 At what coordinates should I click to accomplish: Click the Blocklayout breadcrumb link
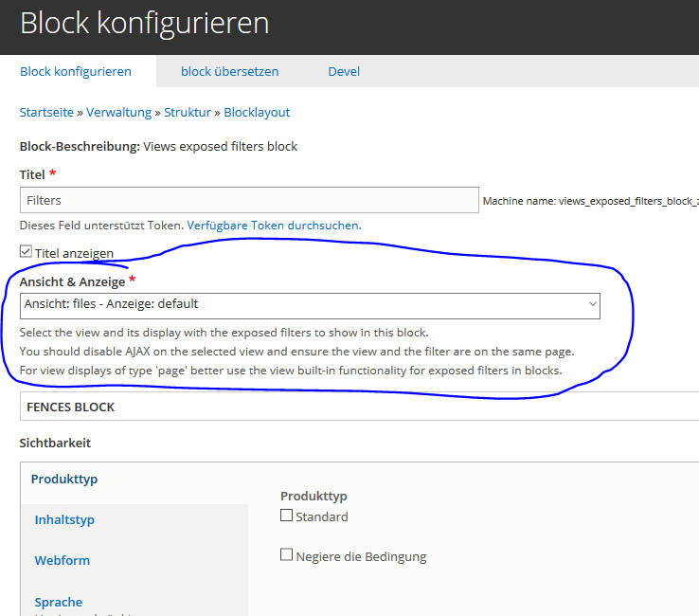257,112
